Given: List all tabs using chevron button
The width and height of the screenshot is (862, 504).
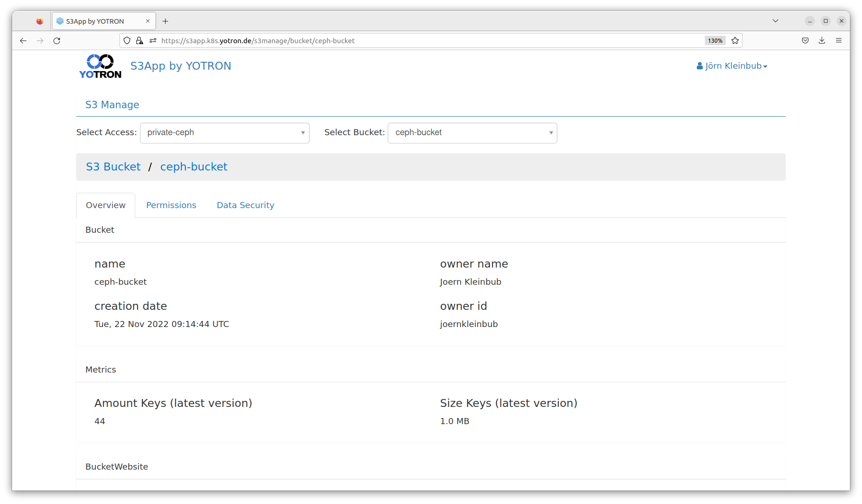Looking at the screenshot, I should click(776, 21).
